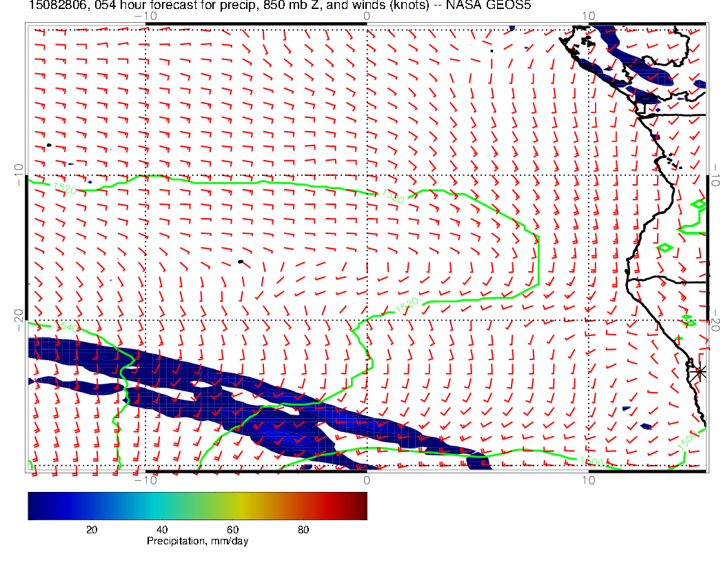Select the "Precipitation, mm/day" colorbar caption
Image resolution: width=728 pixels, height=563 pixels.
(197, 542)
